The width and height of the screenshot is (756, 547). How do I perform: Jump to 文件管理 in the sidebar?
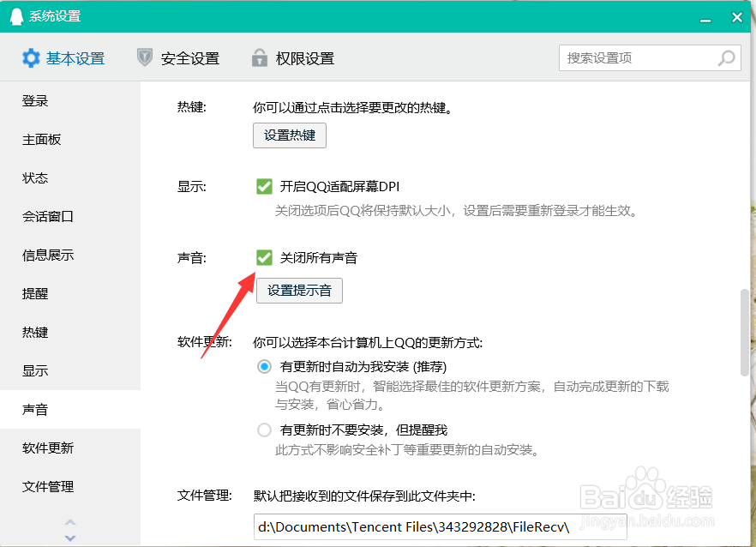[x=70, y=487]
